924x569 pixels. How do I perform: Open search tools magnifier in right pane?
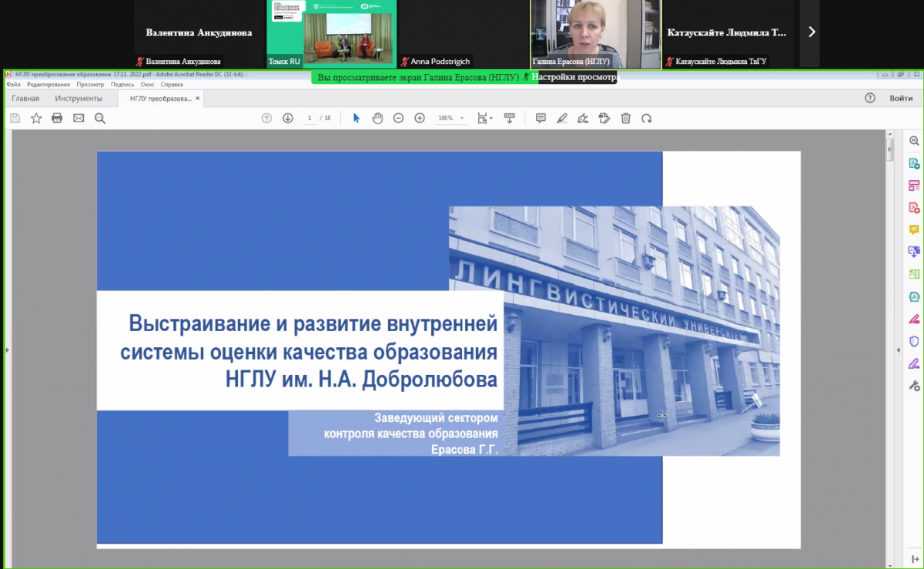914,141
